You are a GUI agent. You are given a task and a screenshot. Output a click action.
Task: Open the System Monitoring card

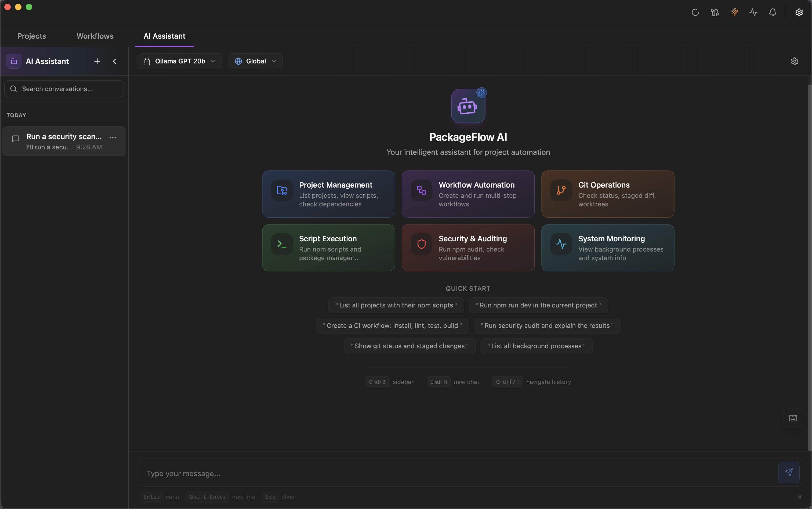(x=607, y=248)
